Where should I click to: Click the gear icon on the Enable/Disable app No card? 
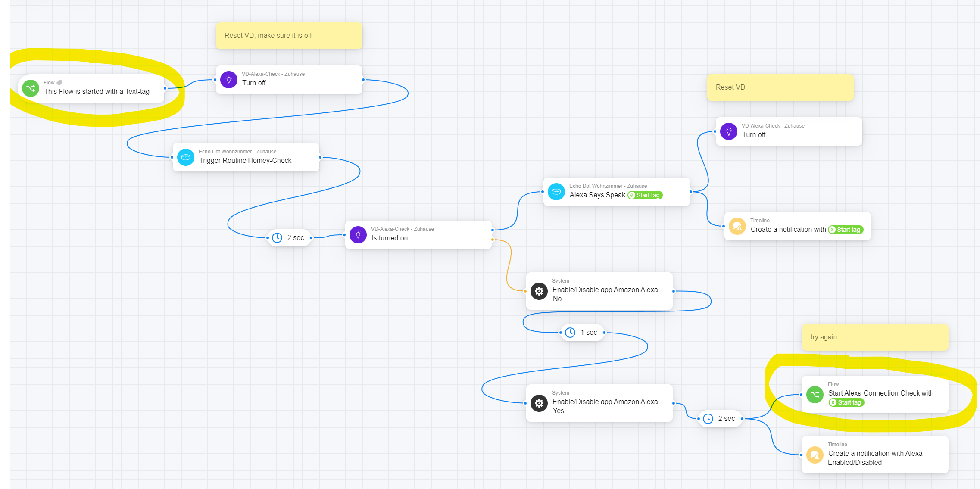tap(539, 291)
